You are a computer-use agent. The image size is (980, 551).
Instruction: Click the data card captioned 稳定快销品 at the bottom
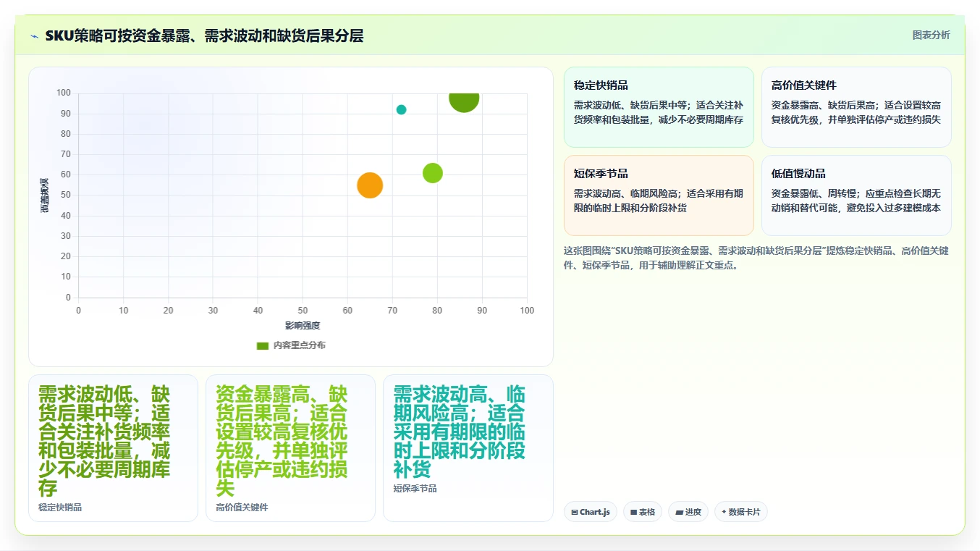pos(113,448)
